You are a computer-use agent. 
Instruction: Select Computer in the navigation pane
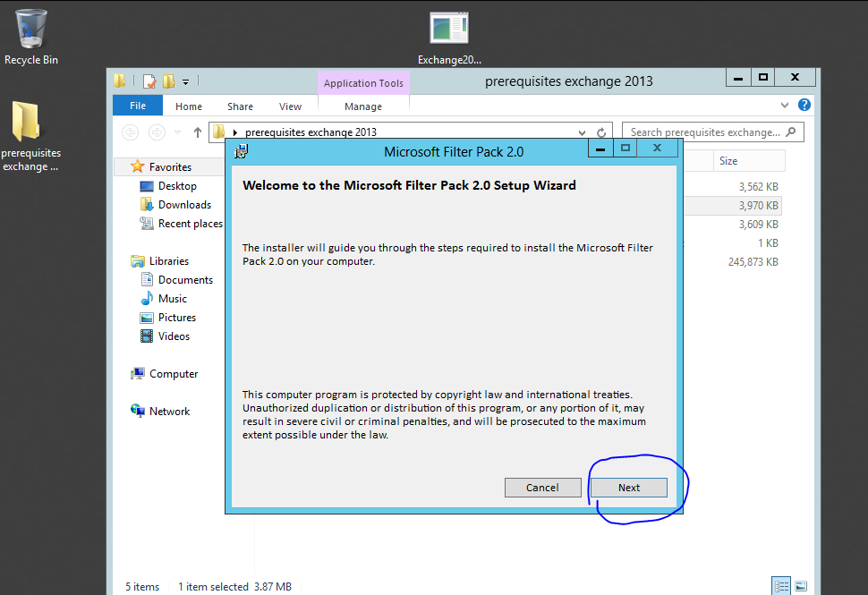click(174, 374)
